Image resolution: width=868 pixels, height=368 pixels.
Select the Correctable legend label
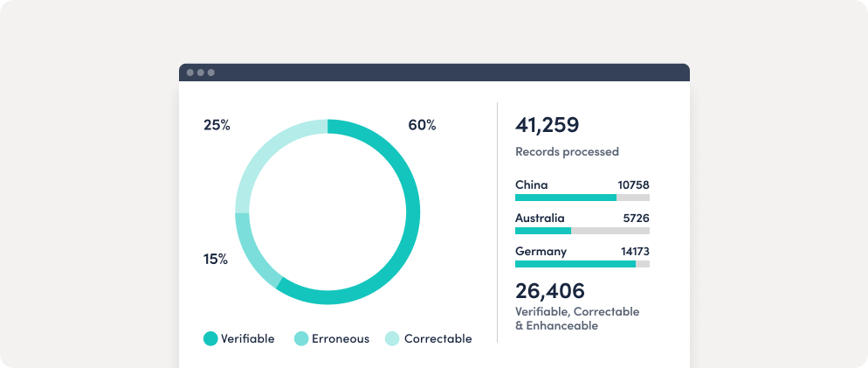click(x=437, y=338)
